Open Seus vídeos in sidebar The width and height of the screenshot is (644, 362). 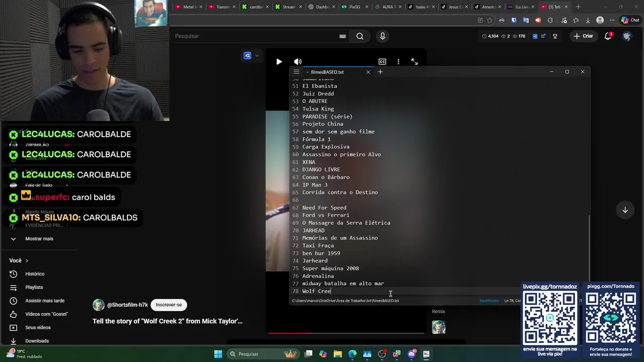38,327
